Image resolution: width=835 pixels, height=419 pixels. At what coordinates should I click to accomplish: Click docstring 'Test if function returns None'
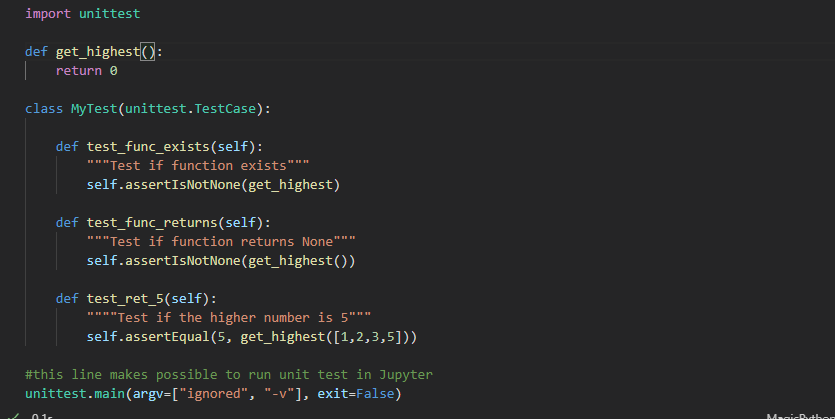point(221,242)
